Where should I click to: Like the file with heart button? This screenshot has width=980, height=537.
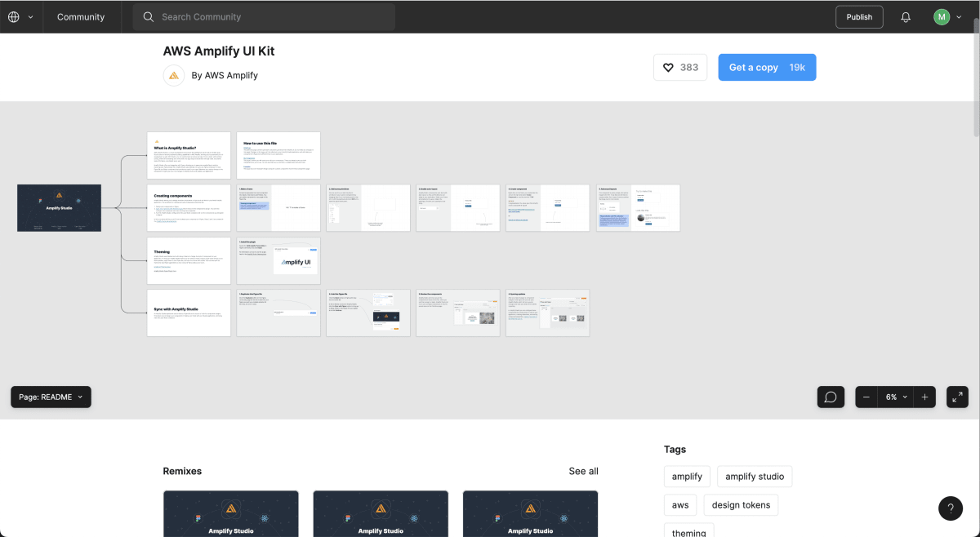click(x=680, y=68)
